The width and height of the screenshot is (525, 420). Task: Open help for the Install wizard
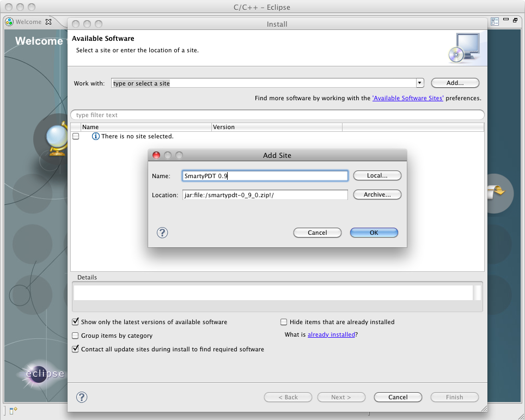(82, 397)
